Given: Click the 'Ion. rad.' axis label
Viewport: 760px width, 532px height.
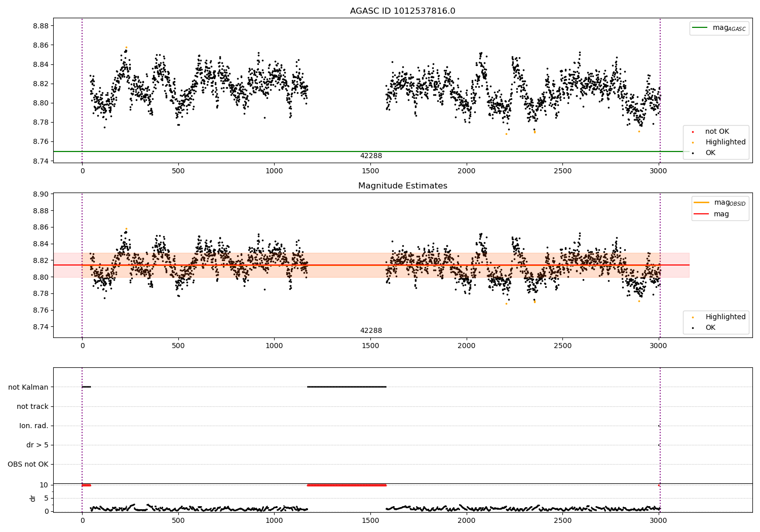Looking at the screenshot, I should pyautogui.click(x=34, y=426).
